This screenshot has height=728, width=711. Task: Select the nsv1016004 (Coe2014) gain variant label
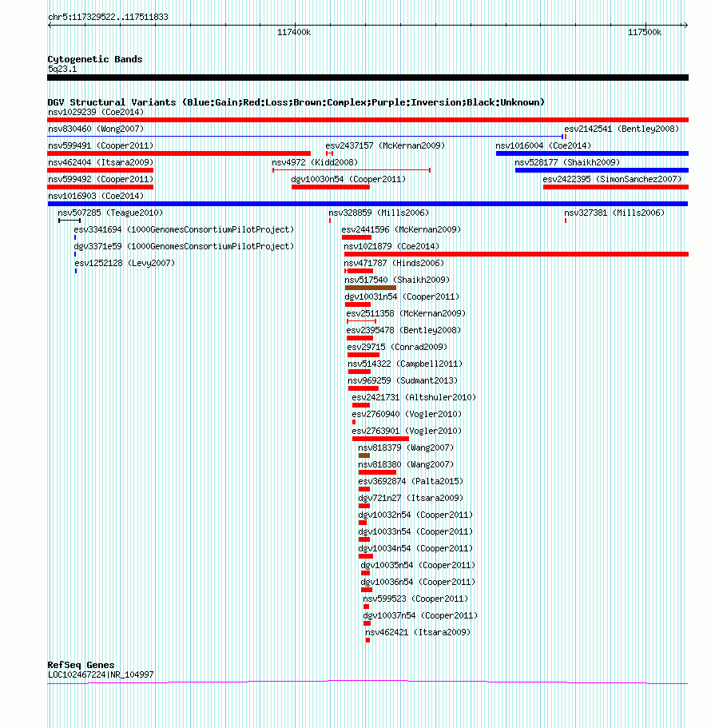tap(543, 145)
